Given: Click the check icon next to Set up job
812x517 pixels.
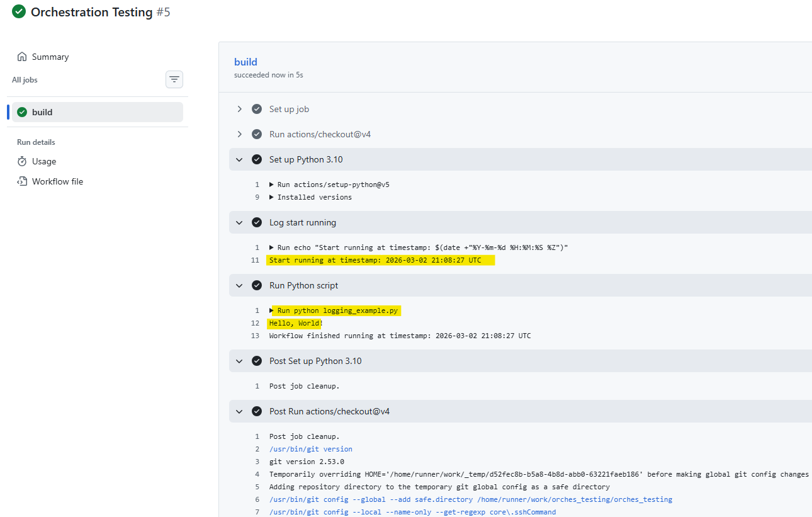Looking at the screenshot, I should [257, 109].
